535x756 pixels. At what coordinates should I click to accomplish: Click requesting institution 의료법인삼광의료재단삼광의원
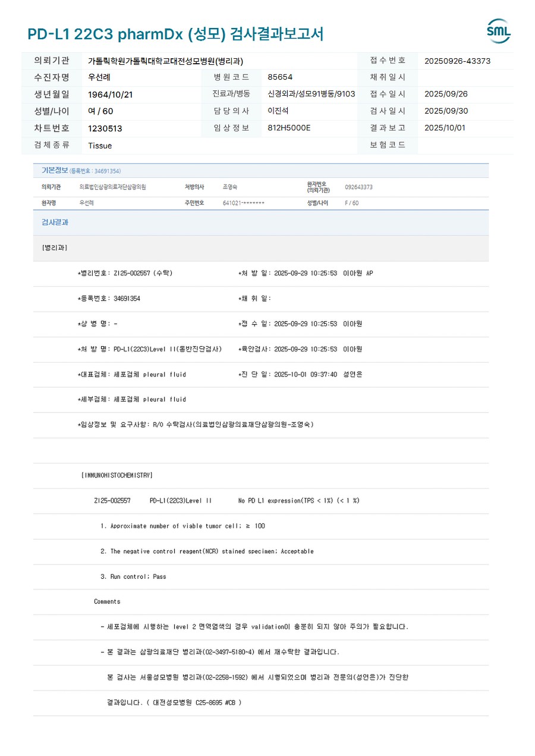click(113, 187)
